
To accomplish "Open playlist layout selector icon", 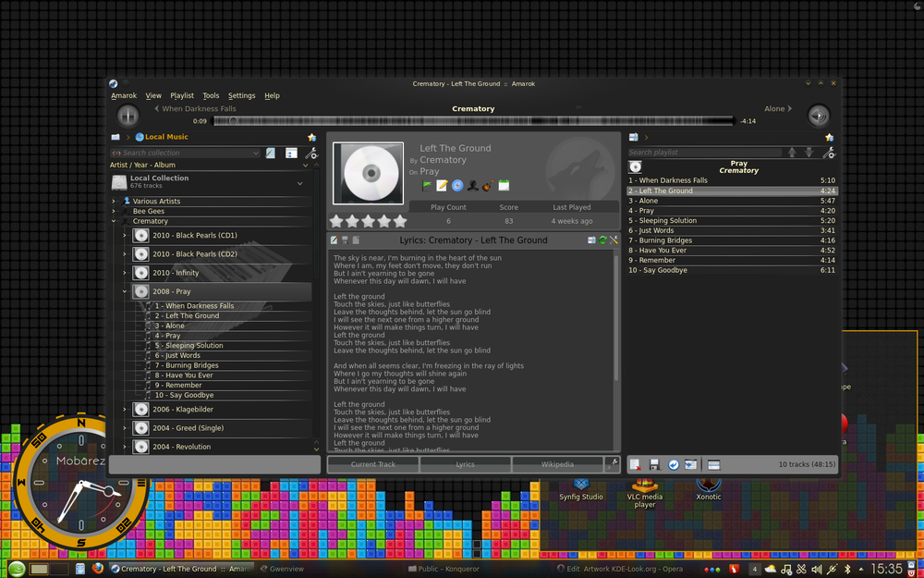I will (x=713, y=465).
